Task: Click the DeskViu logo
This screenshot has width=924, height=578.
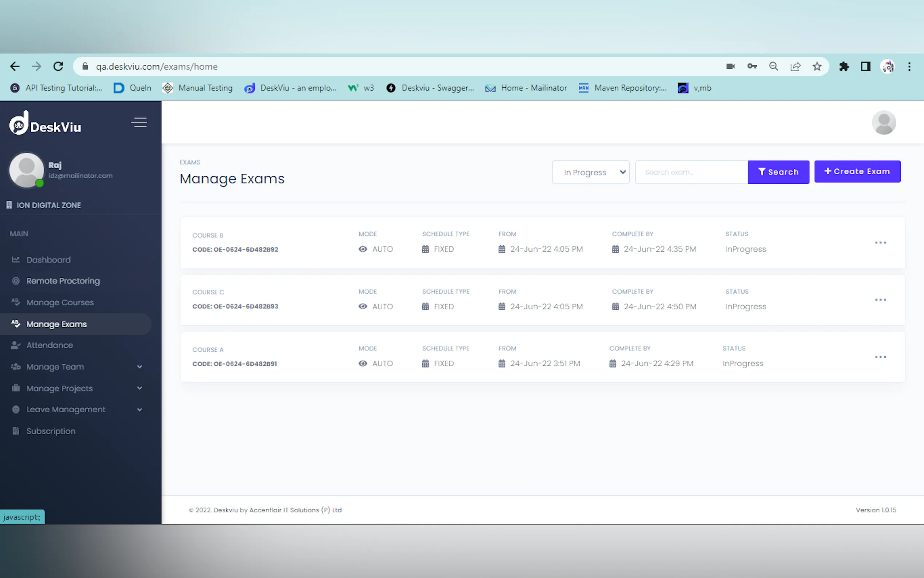Action: 45,123
